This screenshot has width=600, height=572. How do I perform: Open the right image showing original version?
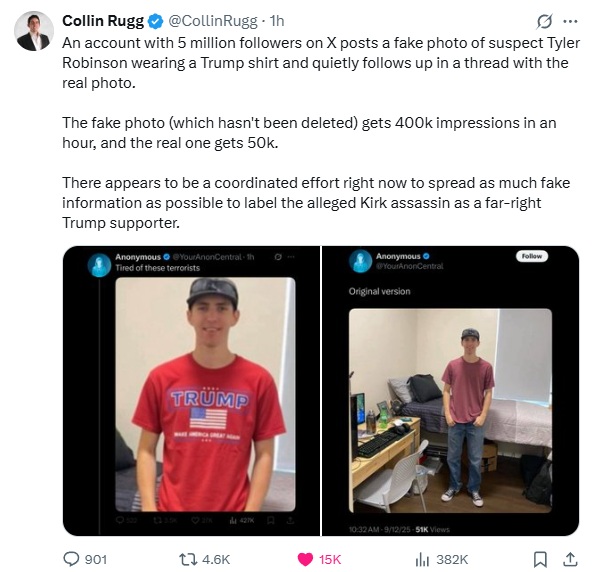pyautogui.click(x=450, y=391)
